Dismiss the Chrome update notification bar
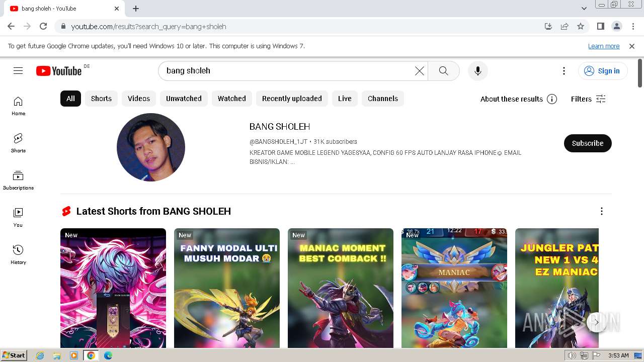The height and width of the screenshot is (362, 644). coord(632,46)
